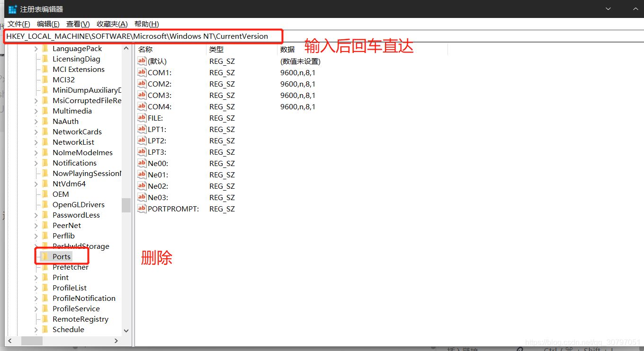Viewport: 644px width, 351px height.
Task: Click the Perflib folder icon
Action: (45, 236)
